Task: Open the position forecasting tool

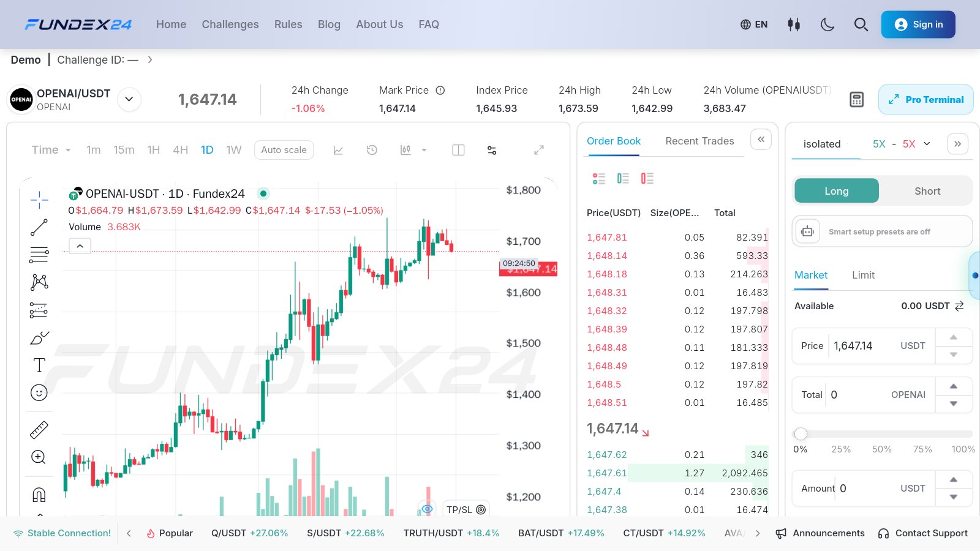Action: [39, 310]
